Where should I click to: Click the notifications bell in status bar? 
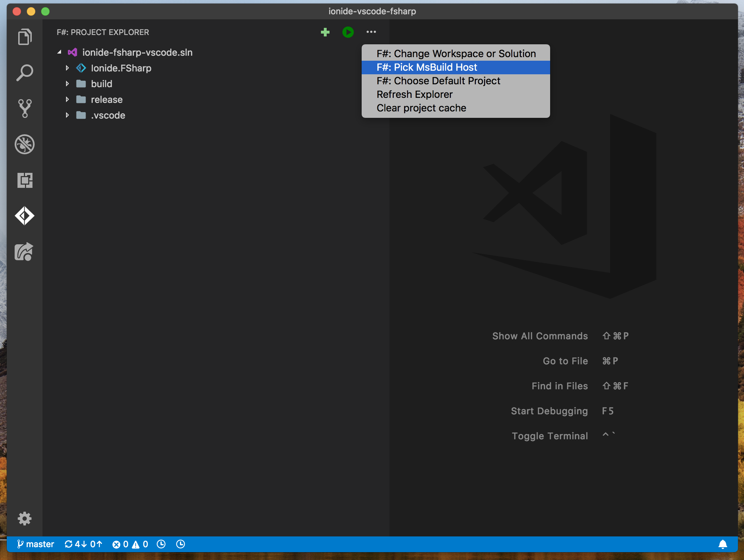click(x=722, y=544)
